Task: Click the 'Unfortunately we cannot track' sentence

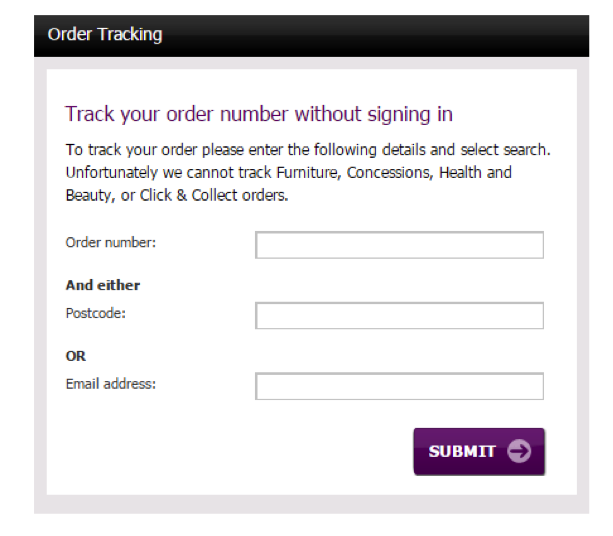Action: tap(289, 184)
